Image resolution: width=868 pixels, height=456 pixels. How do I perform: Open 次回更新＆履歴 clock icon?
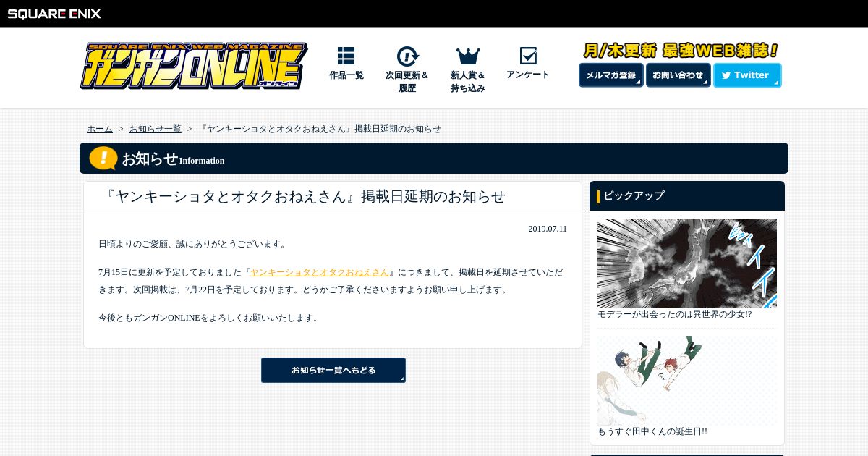tap(407, 56)
